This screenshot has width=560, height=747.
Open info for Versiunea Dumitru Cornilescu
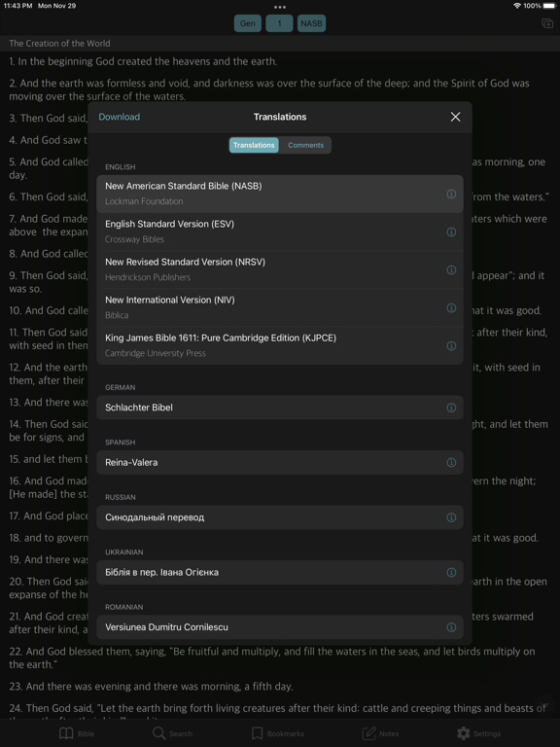[x=451, y=627]
